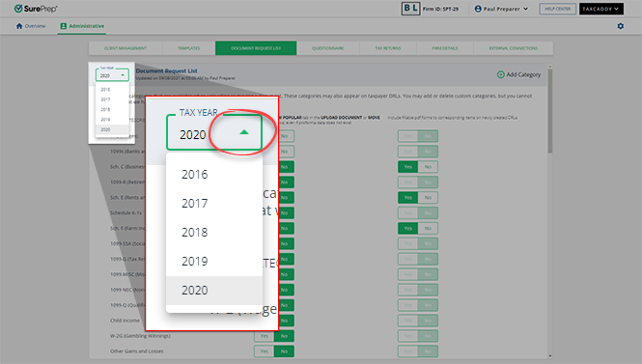Click the BL firm logo badge

410,9
